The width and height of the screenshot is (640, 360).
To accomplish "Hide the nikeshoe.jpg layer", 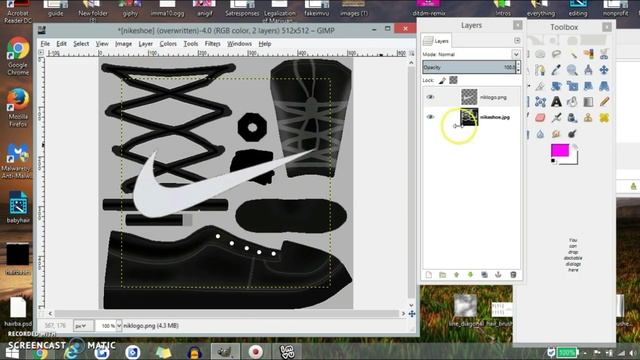I will click(x=430, y=117).
